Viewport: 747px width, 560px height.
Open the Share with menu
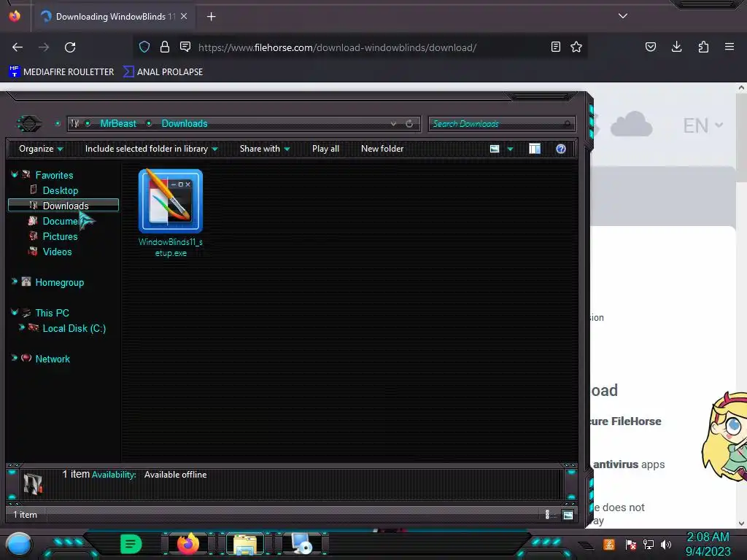[265, 149]
